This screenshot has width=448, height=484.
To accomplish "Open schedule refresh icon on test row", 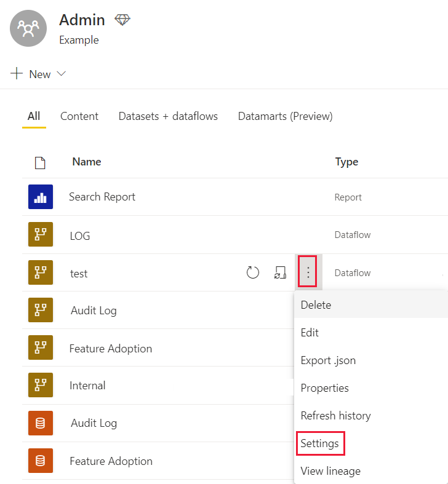I will click(x=280, y=272).
